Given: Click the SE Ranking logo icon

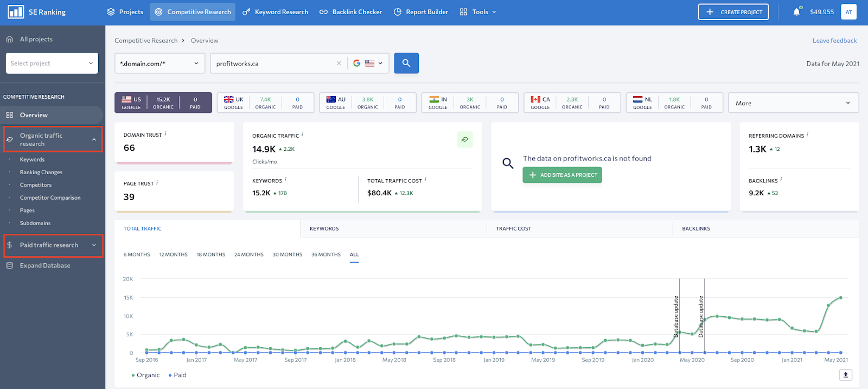Looking at the screenshot, I should pyautogui.click(x=16, y=12).
